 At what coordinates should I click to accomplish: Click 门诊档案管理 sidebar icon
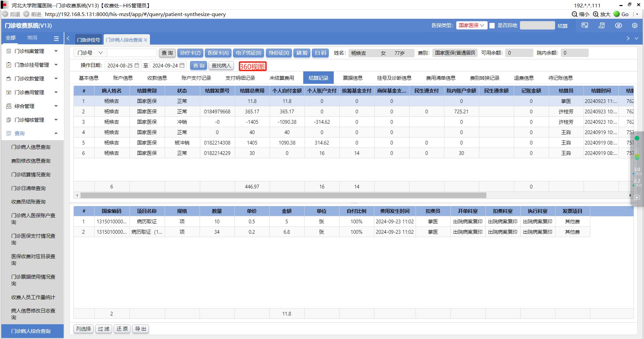pyautogui.click(x=9, y=51)
